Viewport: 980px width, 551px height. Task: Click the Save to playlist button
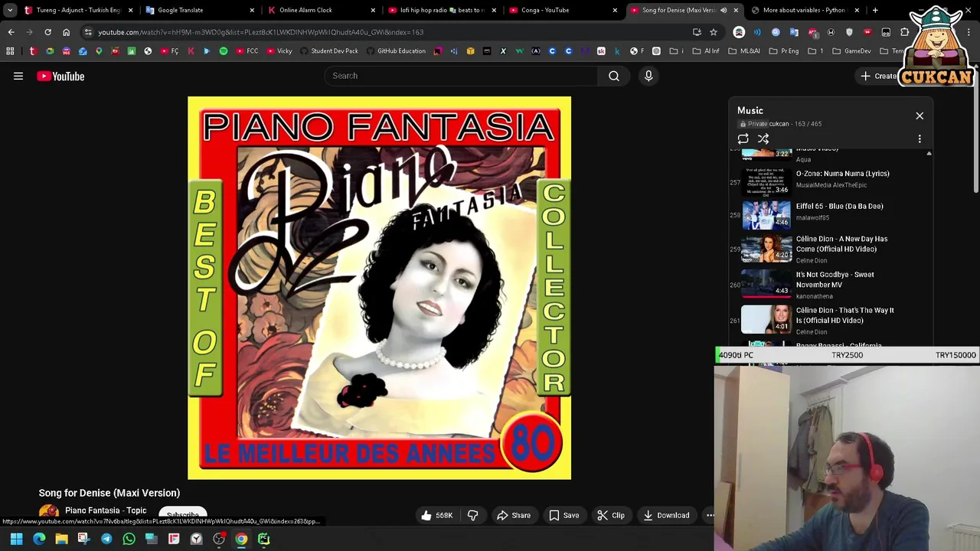pyautogui.click(x=563, y=515)
